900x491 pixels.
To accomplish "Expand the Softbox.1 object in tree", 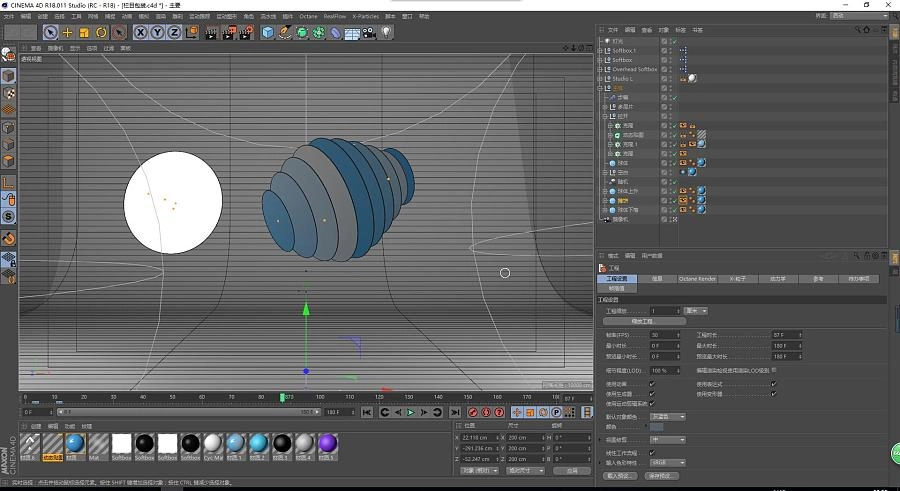I will pos(601,49).
